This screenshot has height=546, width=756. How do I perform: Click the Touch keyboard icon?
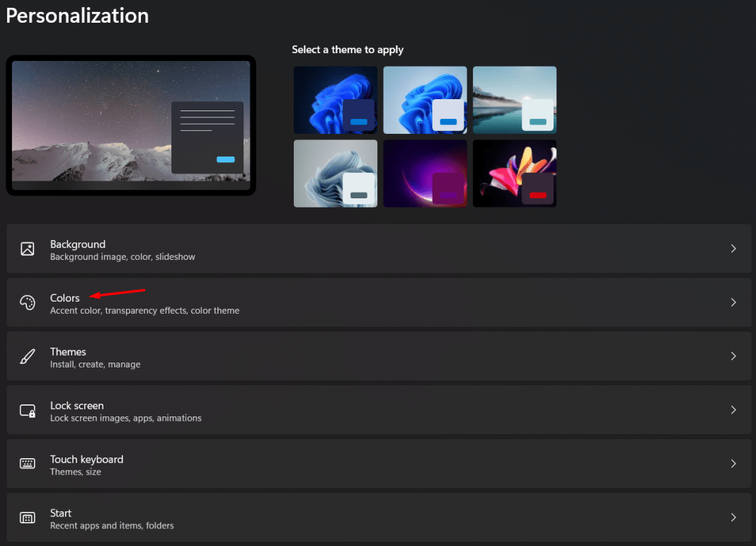[28, 464]
